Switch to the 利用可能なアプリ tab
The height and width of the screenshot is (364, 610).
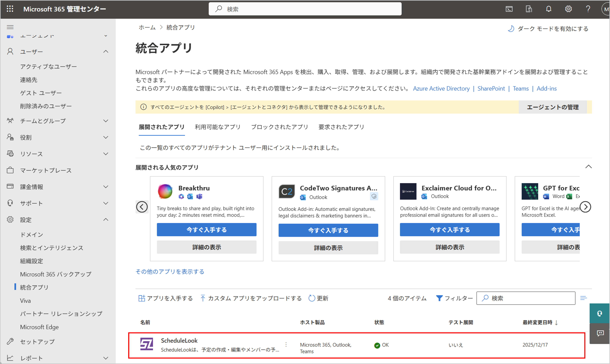[x=217, y=127]
